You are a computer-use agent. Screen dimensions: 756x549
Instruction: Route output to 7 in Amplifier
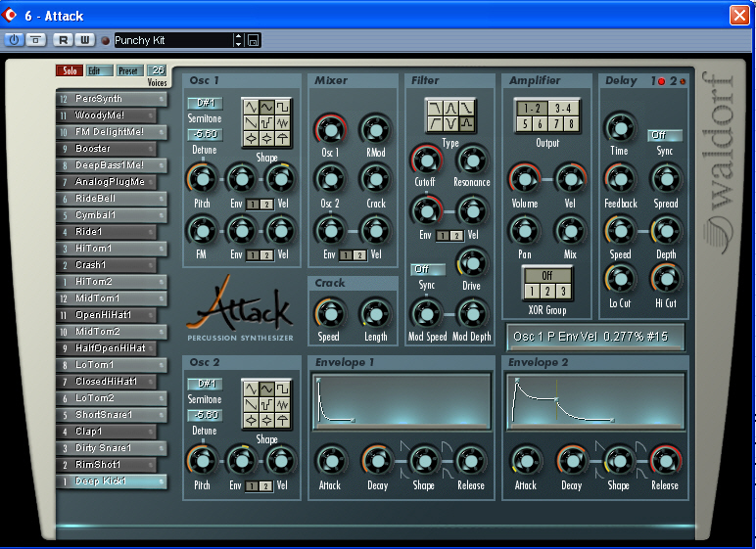click(x=555, y=124)
